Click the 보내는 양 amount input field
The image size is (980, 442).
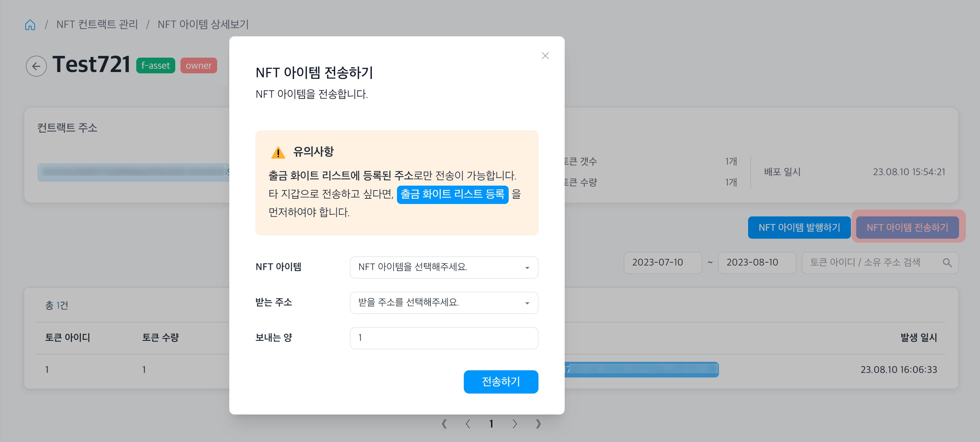tap(443, 338)
